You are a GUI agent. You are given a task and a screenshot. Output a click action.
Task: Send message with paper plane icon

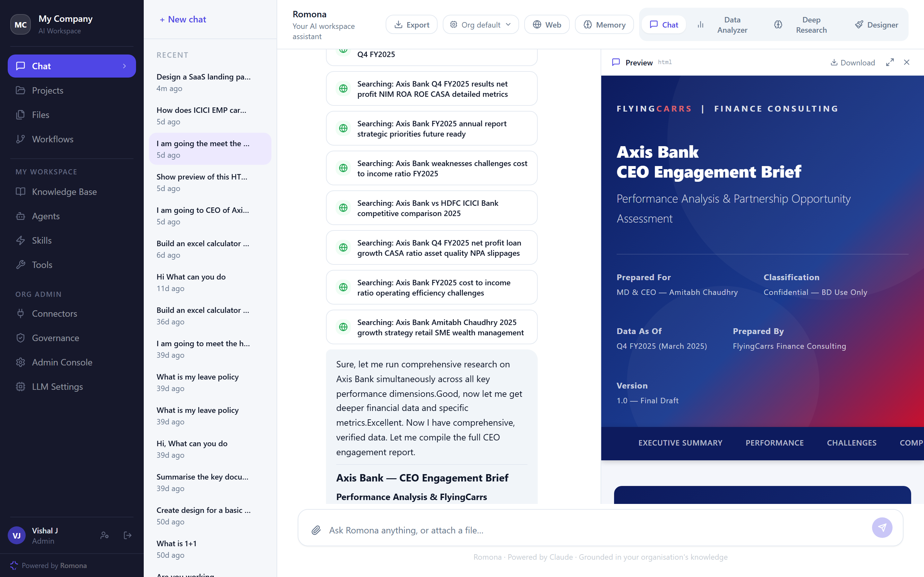tap(882, 527)
